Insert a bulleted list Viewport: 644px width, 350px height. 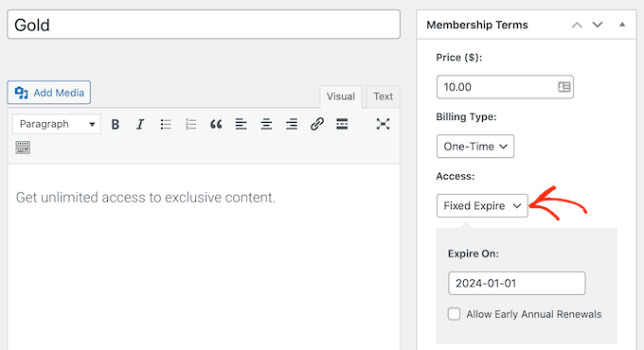(x=166, y=124)
